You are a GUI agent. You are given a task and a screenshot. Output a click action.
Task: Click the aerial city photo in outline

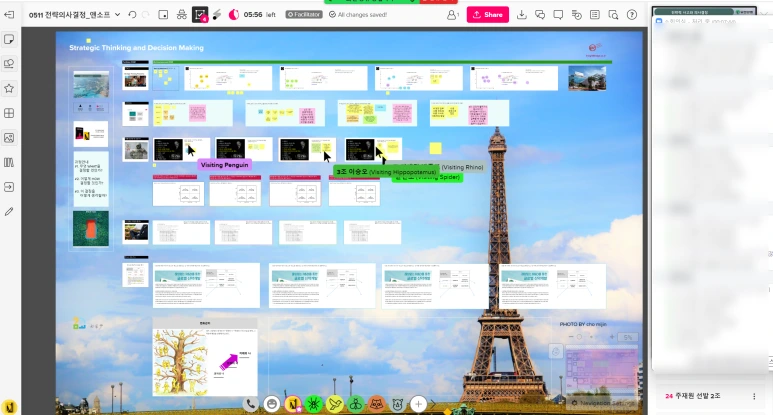click(91, 84)
